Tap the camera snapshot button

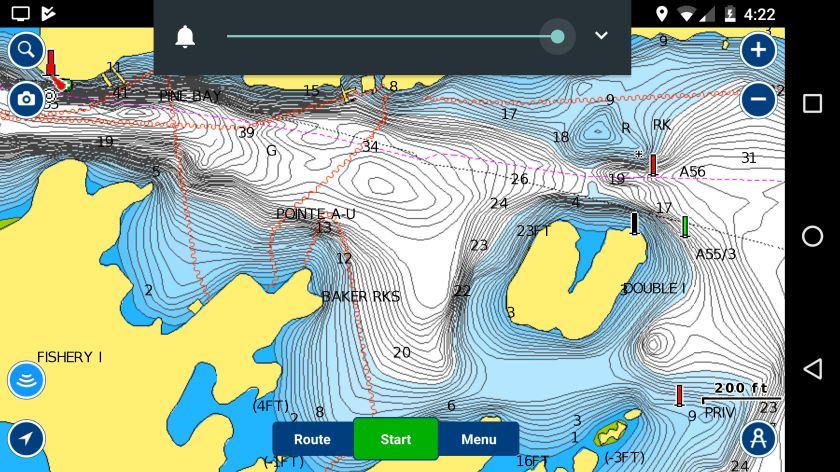[26, 98]
